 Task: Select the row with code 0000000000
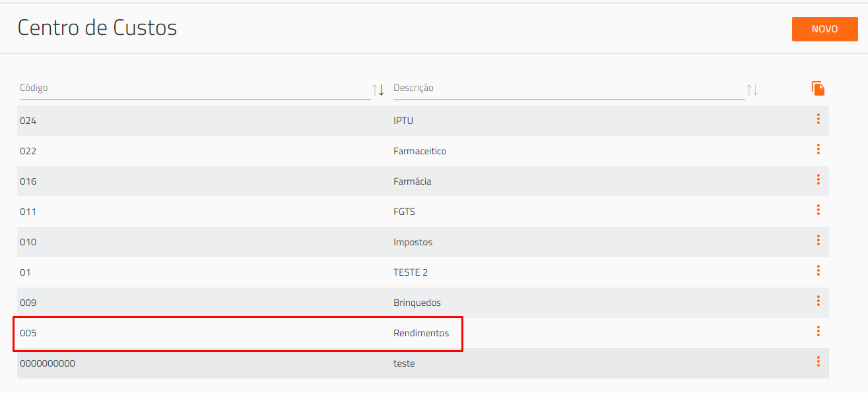point(423,363)
